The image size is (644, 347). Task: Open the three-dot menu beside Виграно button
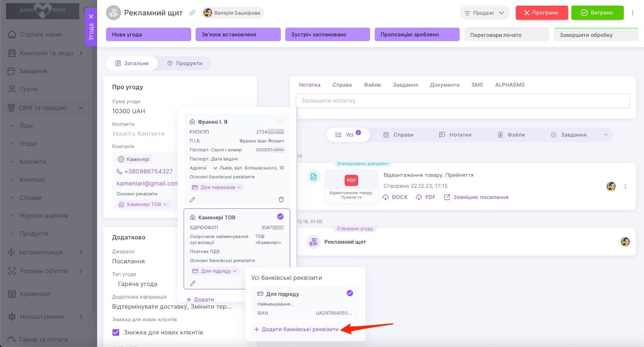(633, 13)
